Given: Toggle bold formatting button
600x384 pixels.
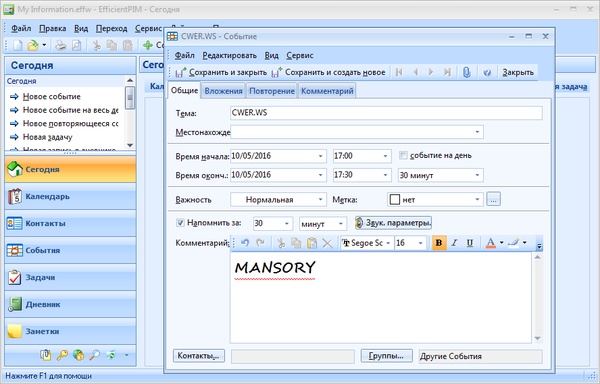Looking at the screenshot, I should coord(439,243).
